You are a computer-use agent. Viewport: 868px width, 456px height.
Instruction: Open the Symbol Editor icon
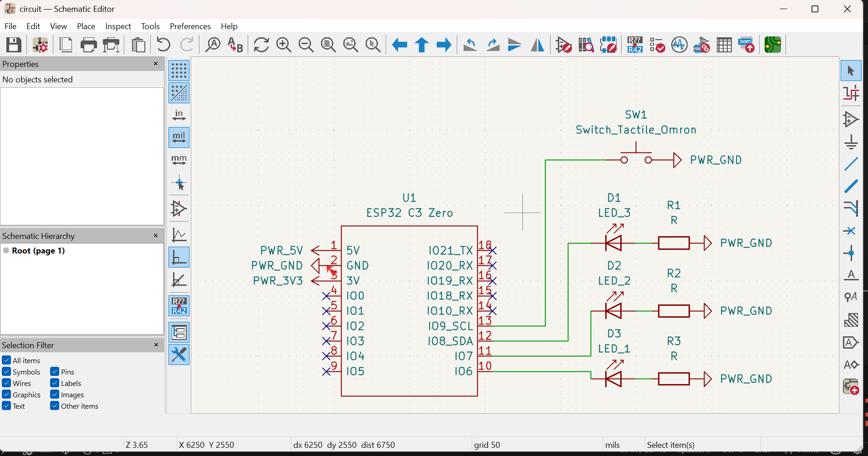pos(564,45)
